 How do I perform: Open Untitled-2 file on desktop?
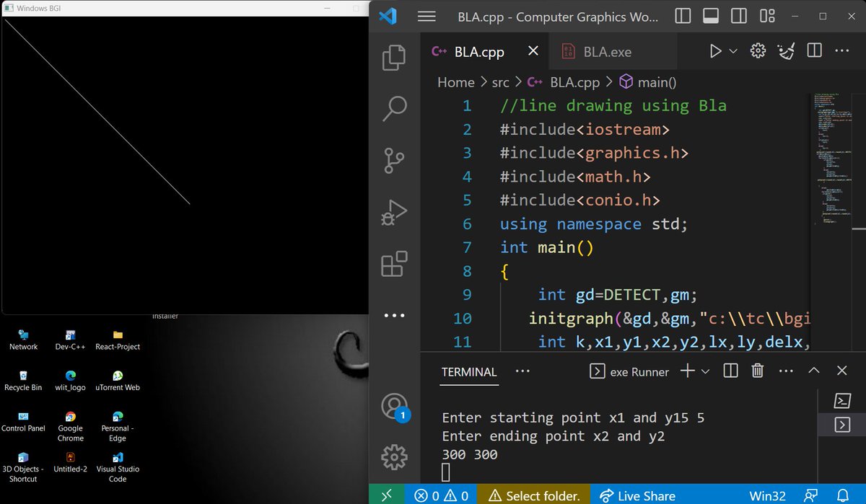pyautogui.click(x=71, y=462)
